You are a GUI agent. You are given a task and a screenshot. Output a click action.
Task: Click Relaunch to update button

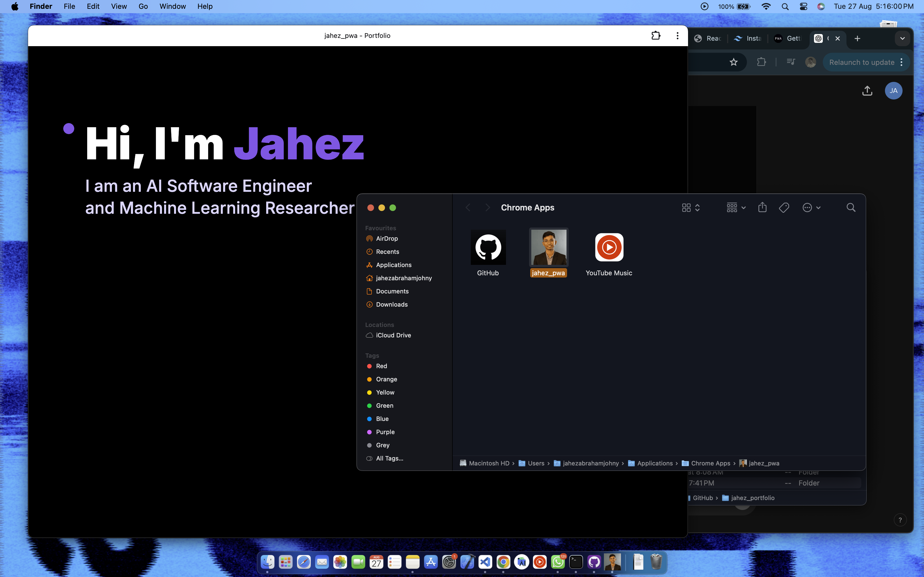[x=861, y=62]
